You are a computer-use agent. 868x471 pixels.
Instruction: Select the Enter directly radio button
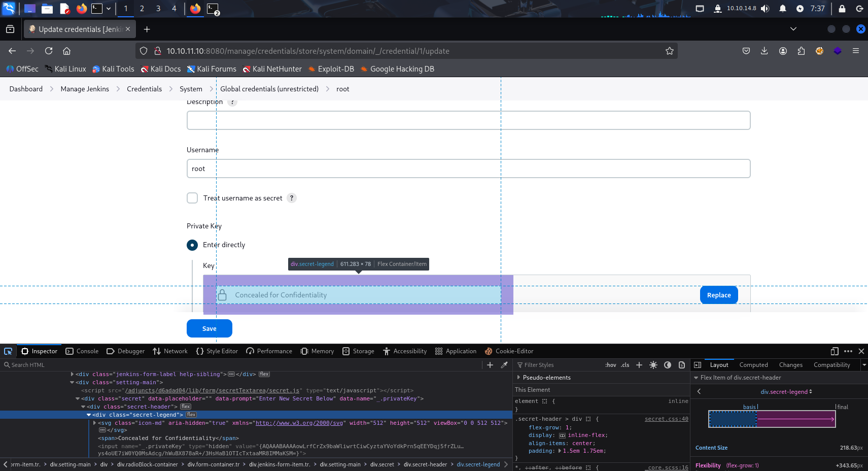(192, 245)
